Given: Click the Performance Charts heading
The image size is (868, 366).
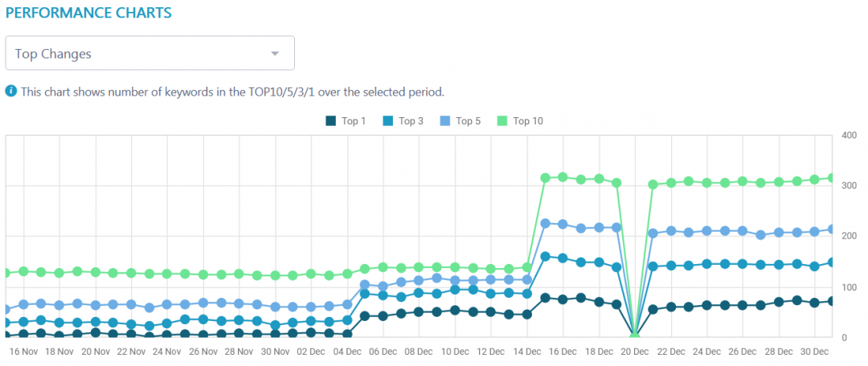Looking at the screenshot, I should (x=88, y=14).
